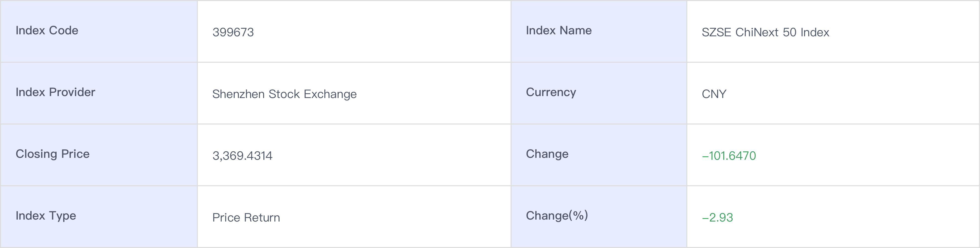
Task: Click the Change label cell
Action: pos(547,154)
